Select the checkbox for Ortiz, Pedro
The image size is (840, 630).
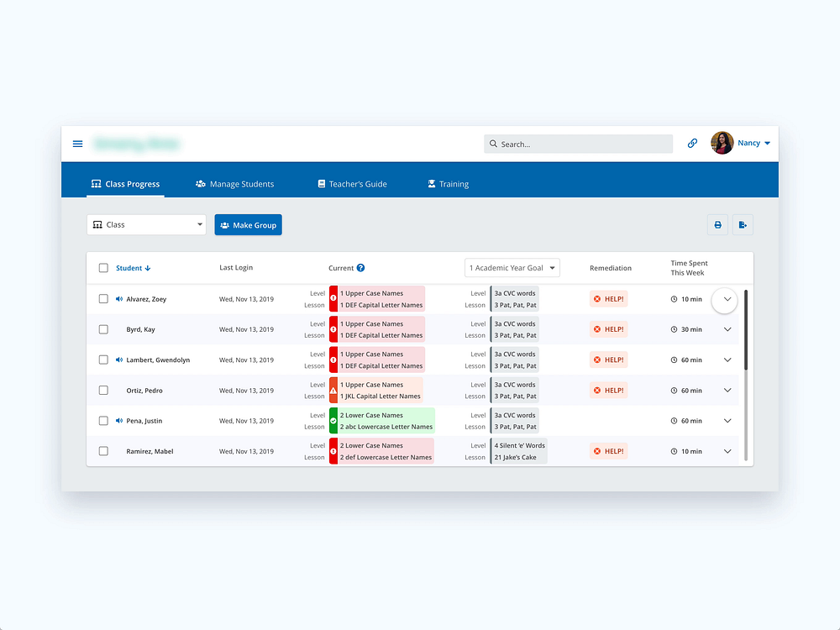(x=103, y=391)
